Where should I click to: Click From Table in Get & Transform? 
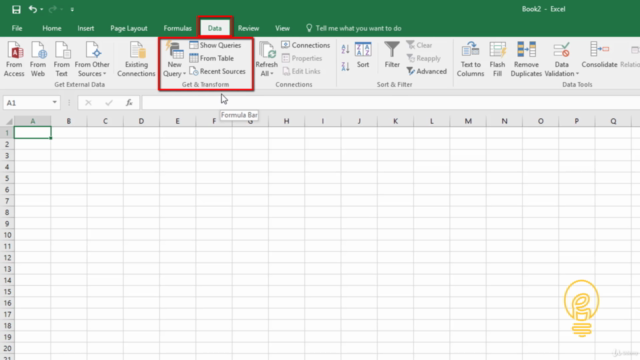[211, 58]
